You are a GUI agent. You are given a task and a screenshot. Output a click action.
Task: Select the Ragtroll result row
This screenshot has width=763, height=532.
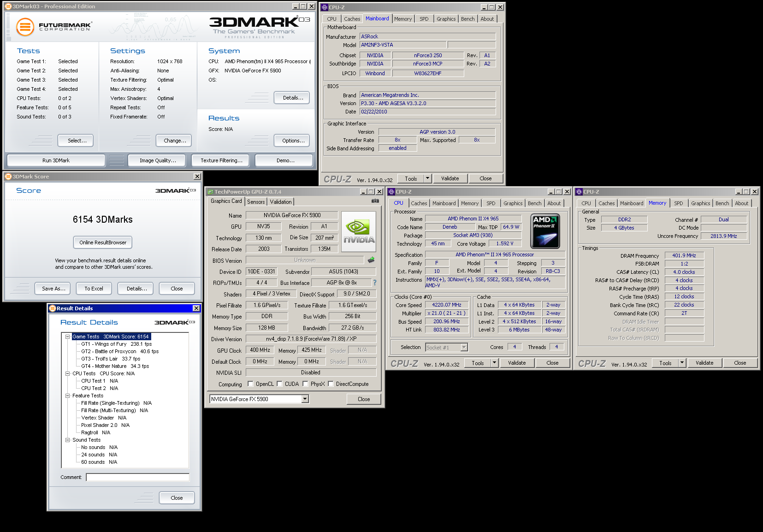point(96,432)
